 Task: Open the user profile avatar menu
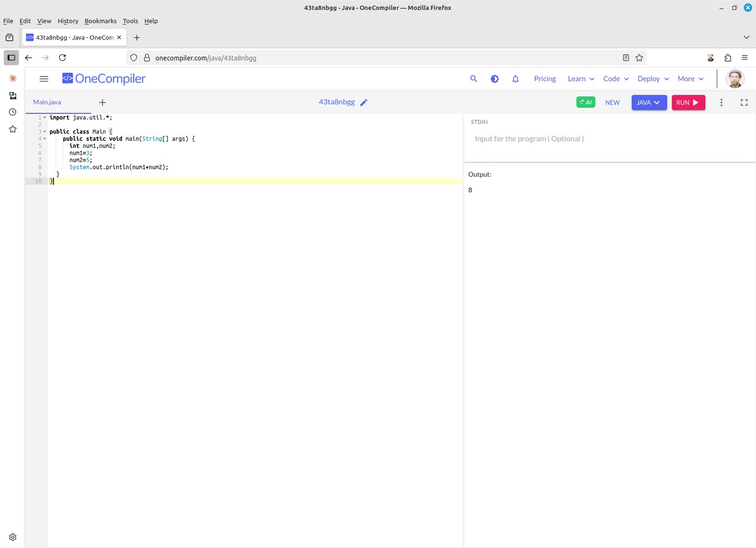point(735,79)
